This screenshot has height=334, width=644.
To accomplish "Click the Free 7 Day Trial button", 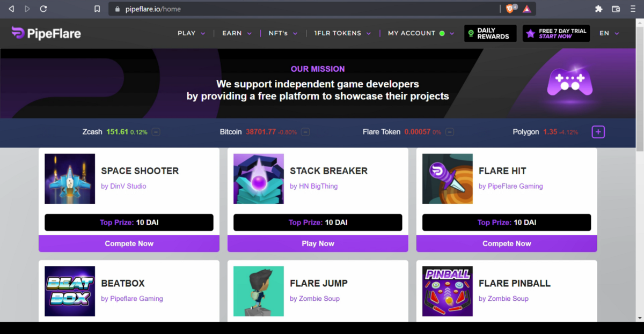I will (x=557, y=33).
